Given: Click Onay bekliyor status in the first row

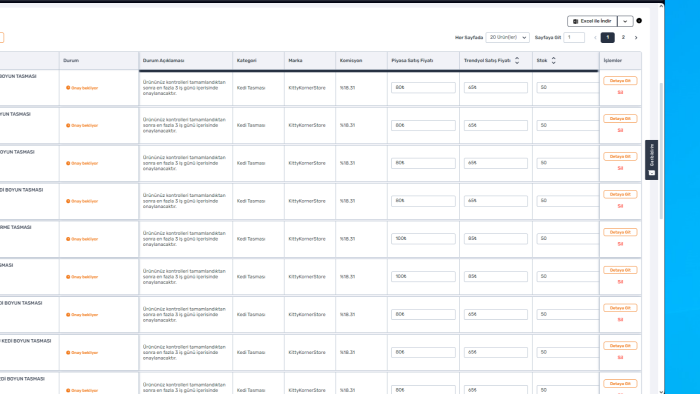Looking at the screenshot, I should click(x=82, y=88).
